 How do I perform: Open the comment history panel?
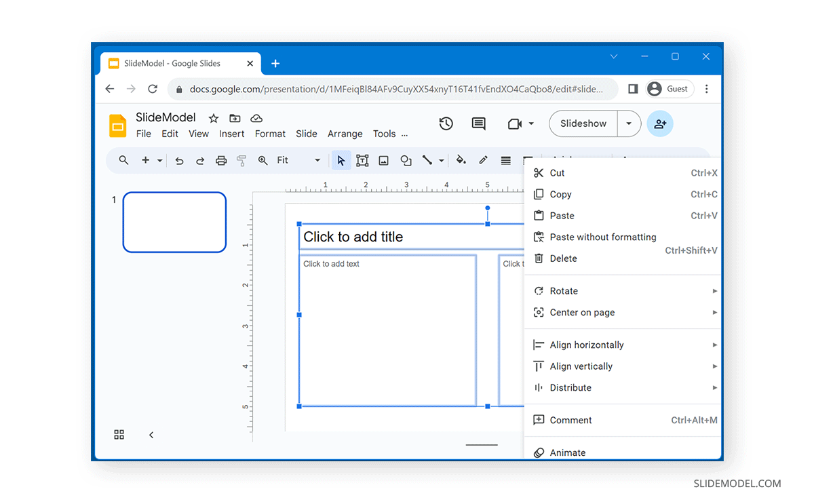pos(478,123)
